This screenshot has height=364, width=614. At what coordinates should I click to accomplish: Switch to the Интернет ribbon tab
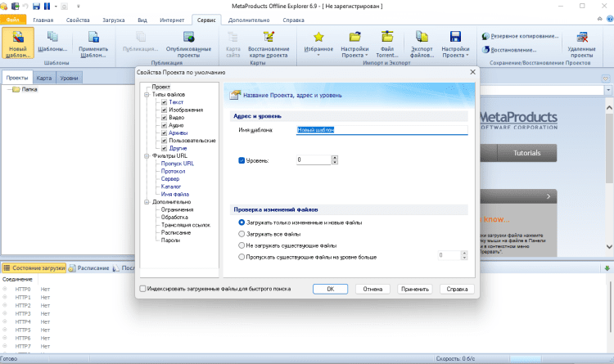point(172,20)
